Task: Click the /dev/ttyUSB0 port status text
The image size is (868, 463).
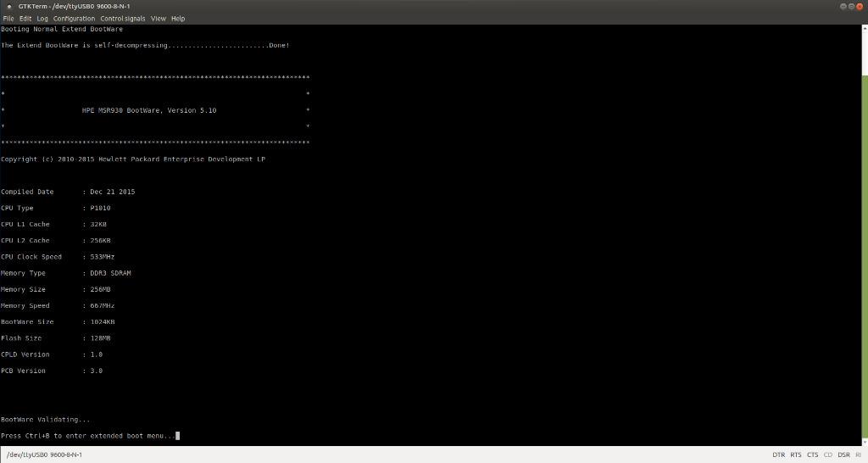Action: tap(44, 455)
